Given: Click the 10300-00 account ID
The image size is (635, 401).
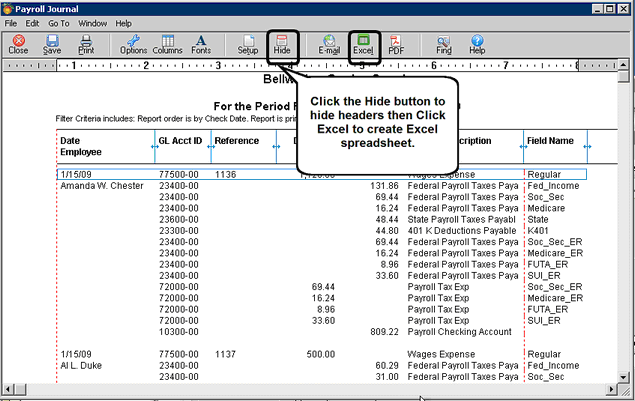Looking at the screenshot, I should (x=179, y=332).
